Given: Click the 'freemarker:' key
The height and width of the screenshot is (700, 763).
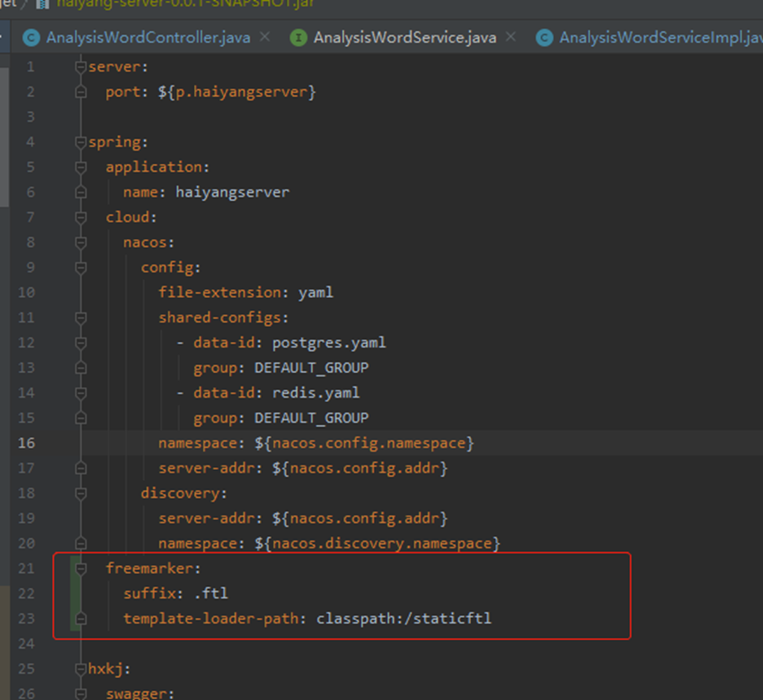Looking at the screenshot, I should (x=153, y=569).
